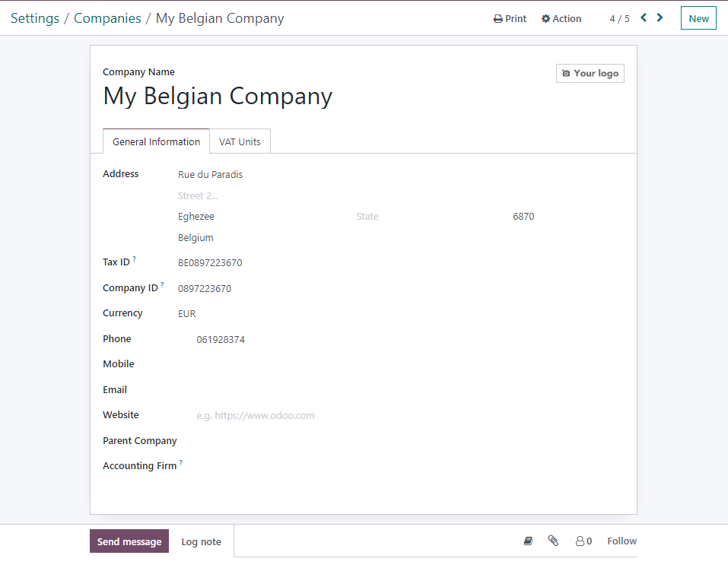Image resolution: width=728 pixels, height=568 pixels.
Task: Click the Send message button
Action: tap(129, 541)
